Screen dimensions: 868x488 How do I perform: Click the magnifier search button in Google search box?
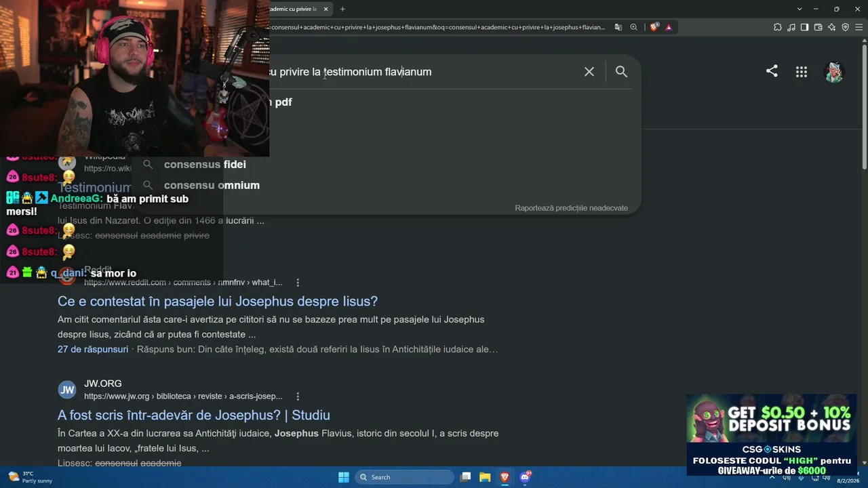pyautogui.click(x=621, y=72)
